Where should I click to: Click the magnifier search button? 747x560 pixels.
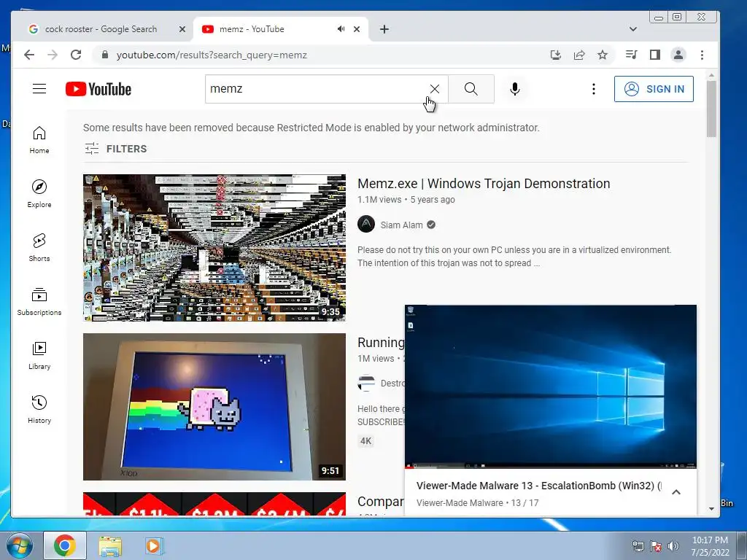click(471, 89)
